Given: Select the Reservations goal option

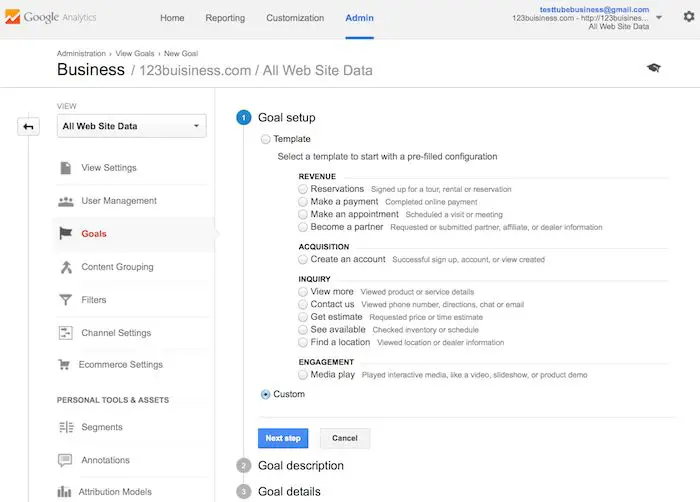Looking at the screenshot, I should (x=303, y=189).
